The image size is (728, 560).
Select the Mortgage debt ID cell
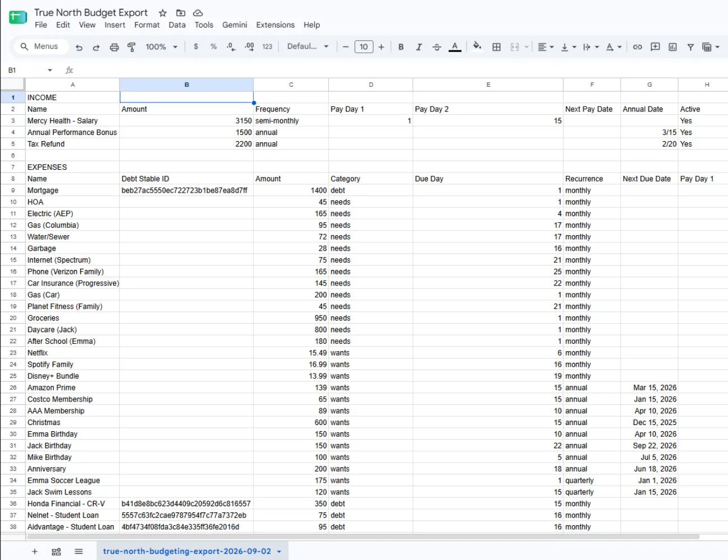point(186,190)
